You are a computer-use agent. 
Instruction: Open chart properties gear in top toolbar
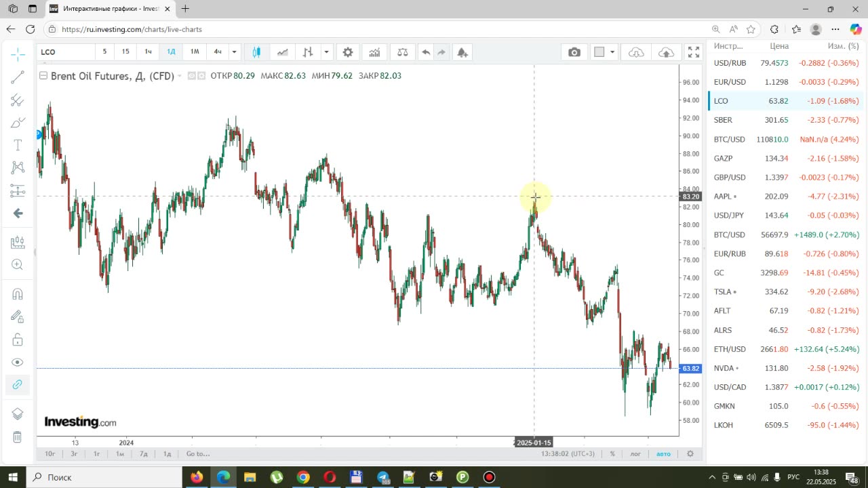pos(348,52)
